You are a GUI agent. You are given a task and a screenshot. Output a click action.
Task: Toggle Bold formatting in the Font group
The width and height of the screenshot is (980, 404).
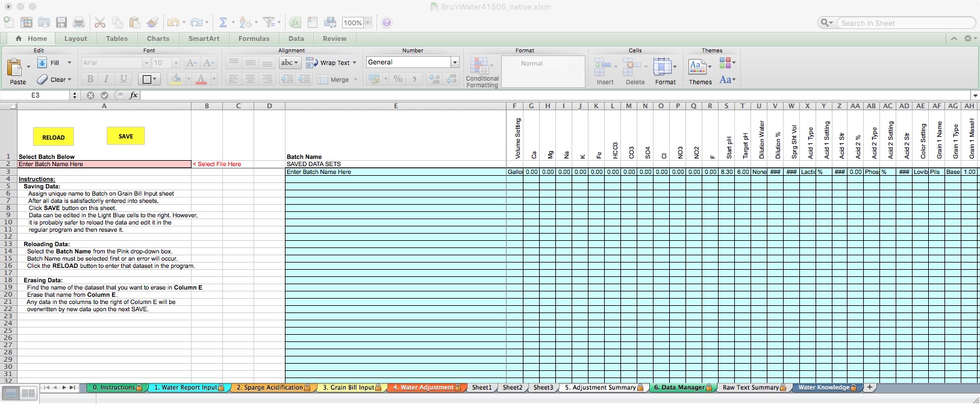tap(90, 79)
